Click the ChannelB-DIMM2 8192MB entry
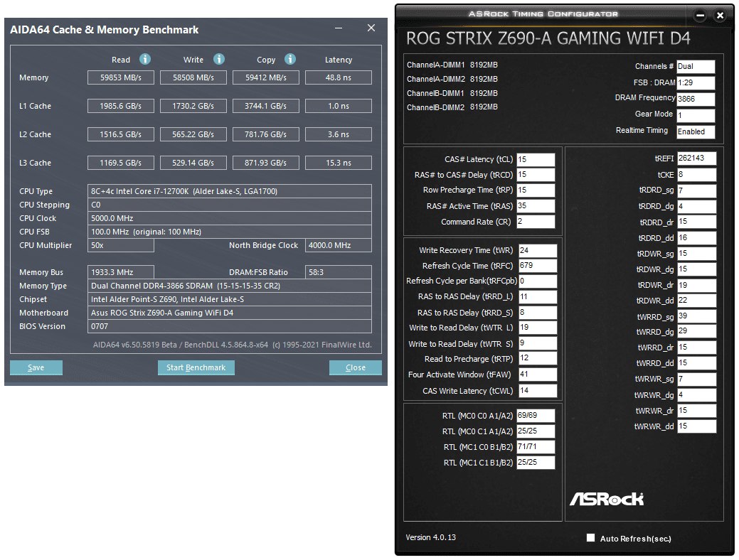 point(452,107)
